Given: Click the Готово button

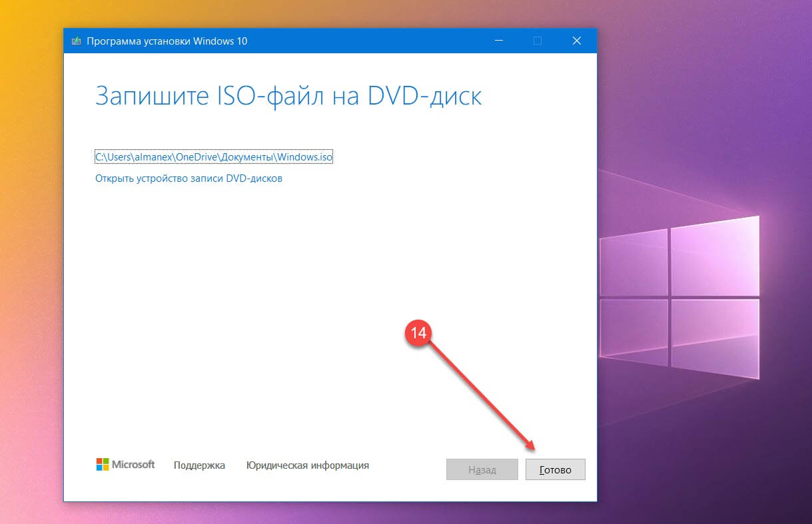Looking at the screenshot, I should coord(555,469).
